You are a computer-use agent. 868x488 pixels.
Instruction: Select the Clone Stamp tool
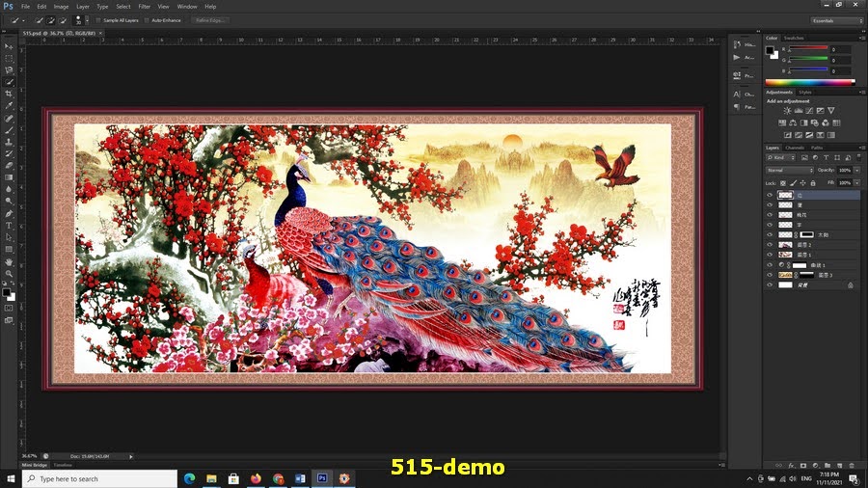point(9,142)
